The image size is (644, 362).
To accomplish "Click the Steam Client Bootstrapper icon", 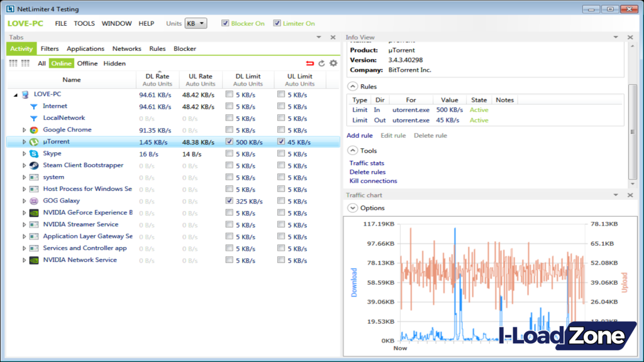I will click(33, 165).
